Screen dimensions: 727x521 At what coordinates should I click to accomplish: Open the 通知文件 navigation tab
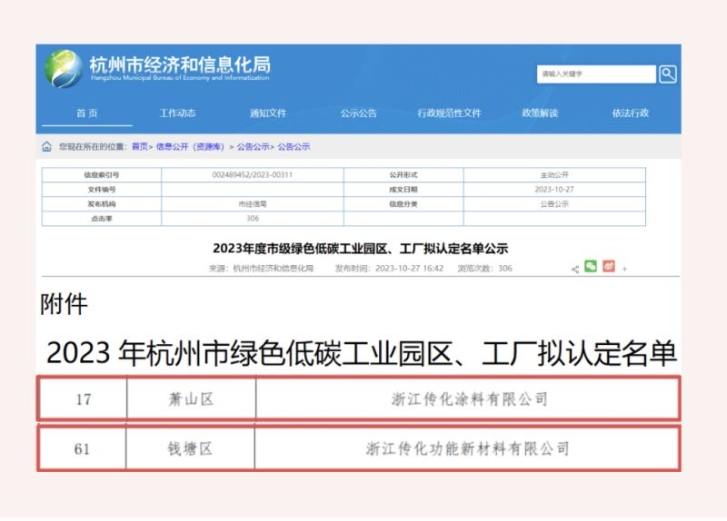pos(268,113)
